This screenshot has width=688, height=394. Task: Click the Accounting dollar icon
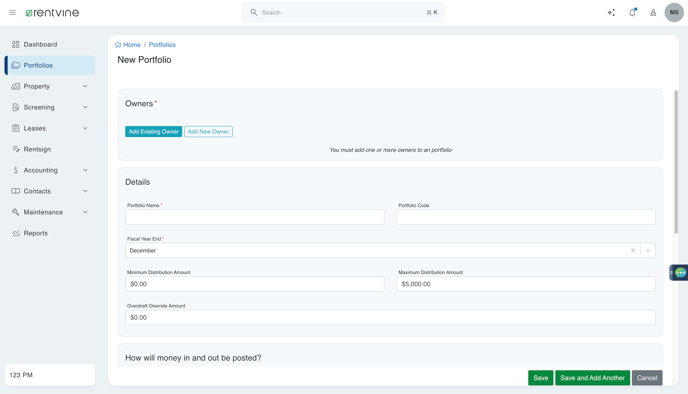coord(16,170)
